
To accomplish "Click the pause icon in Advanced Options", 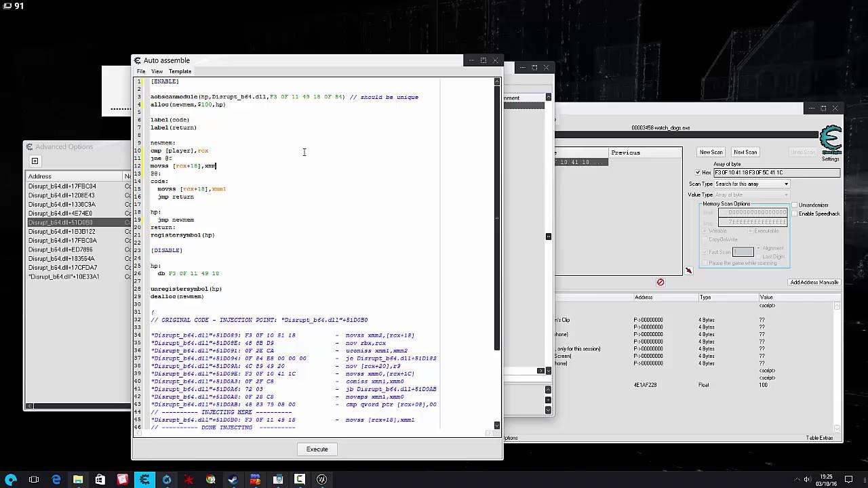I will (35, 161).
